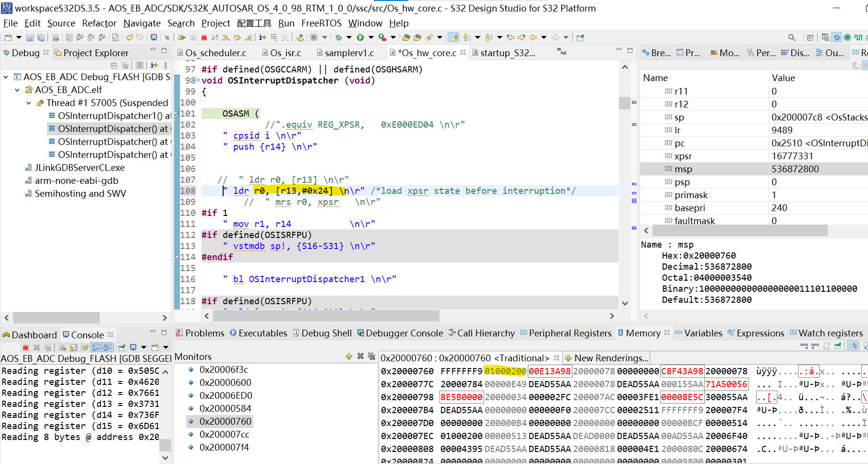Click the red Terminate debug icon
The width and height of the screenshot is (868, 464).
203,37
